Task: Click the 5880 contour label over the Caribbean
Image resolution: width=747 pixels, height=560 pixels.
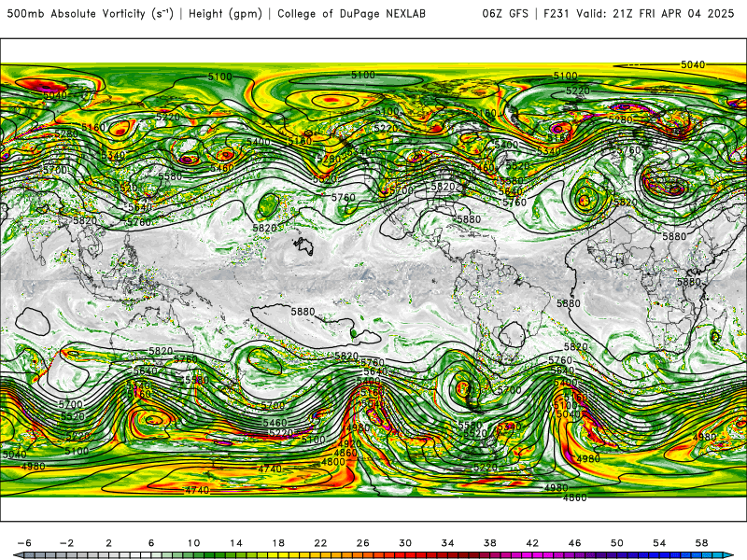Action: coord(469,219)
